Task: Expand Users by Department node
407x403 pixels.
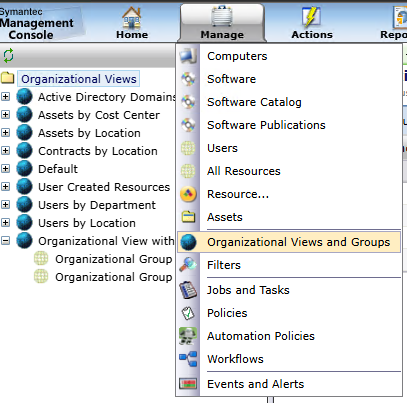Action: [x=5, y=205]
